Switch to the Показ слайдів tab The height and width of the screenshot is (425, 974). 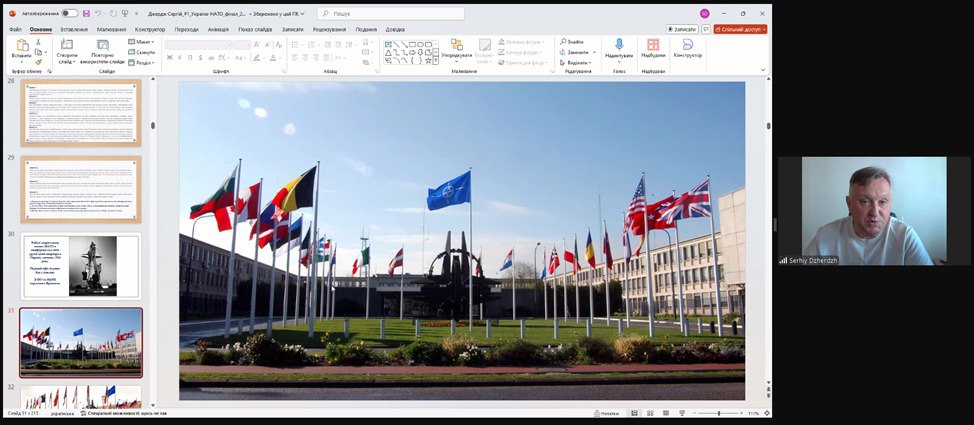click(255, 29)
